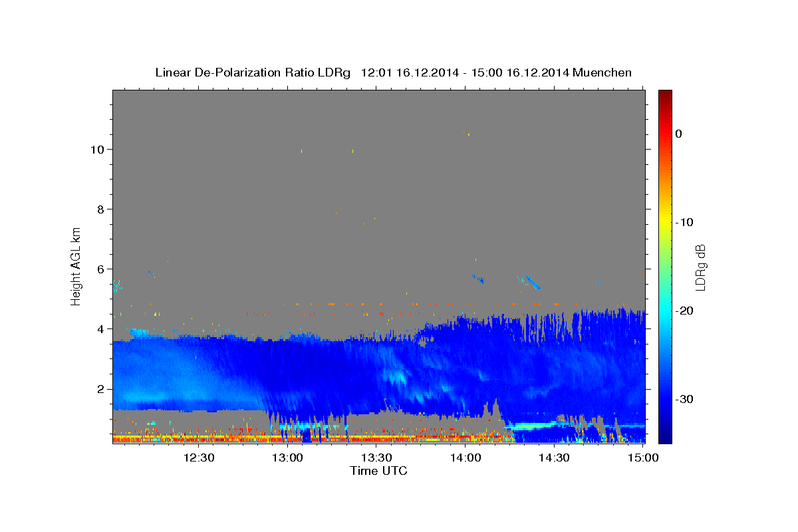Screen dimensions: 798x532
Task: Click the '13:00' time tick label
Action: tap(288, 458)
